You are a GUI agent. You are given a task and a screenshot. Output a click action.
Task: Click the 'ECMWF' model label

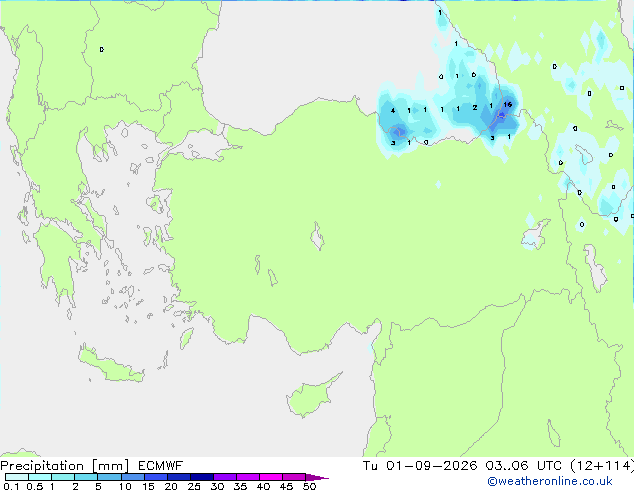[x=161, y=466]
